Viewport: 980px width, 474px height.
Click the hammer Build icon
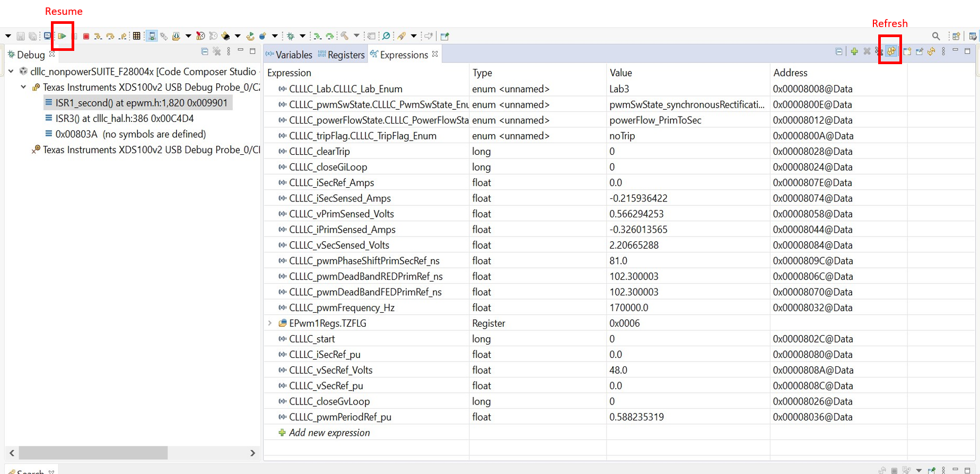tap(344, 36)
